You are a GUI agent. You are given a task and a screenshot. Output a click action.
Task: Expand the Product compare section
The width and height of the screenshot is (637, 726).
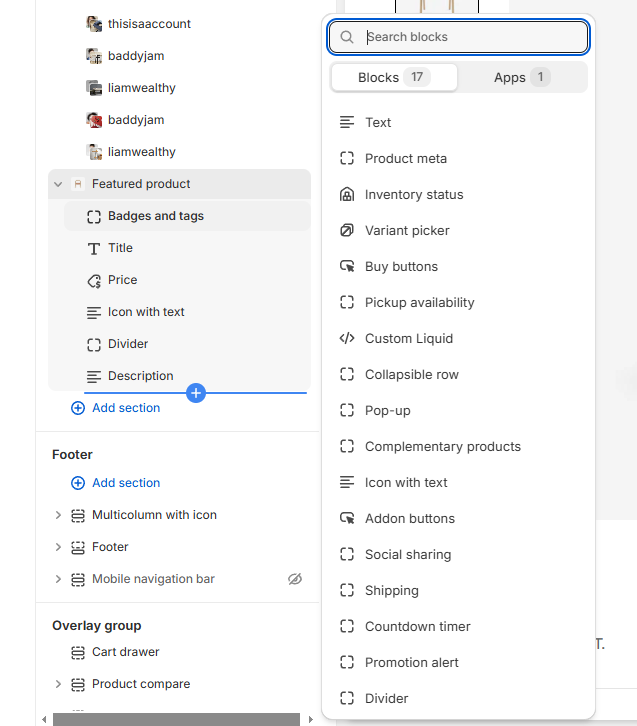click(58, 684)
